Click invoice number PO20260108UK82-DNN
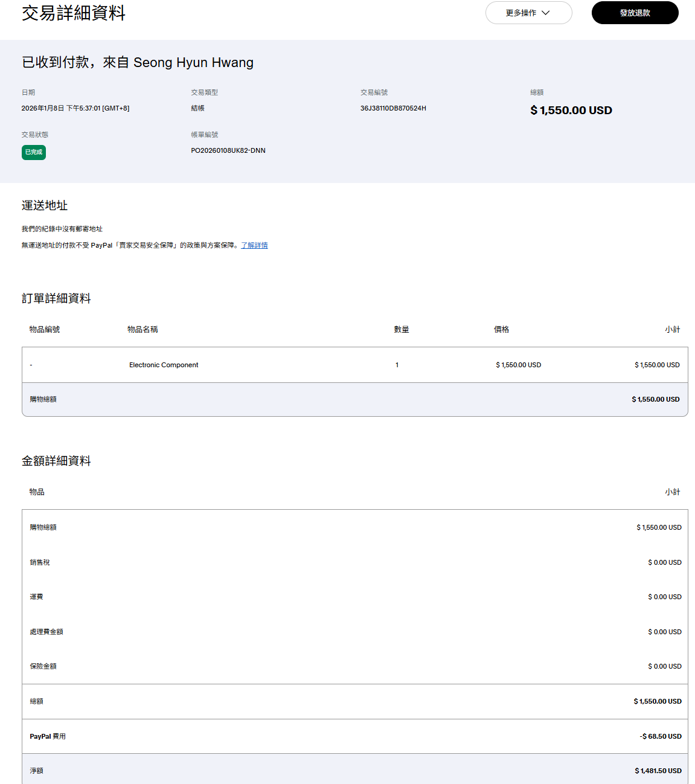 [228, 150]
